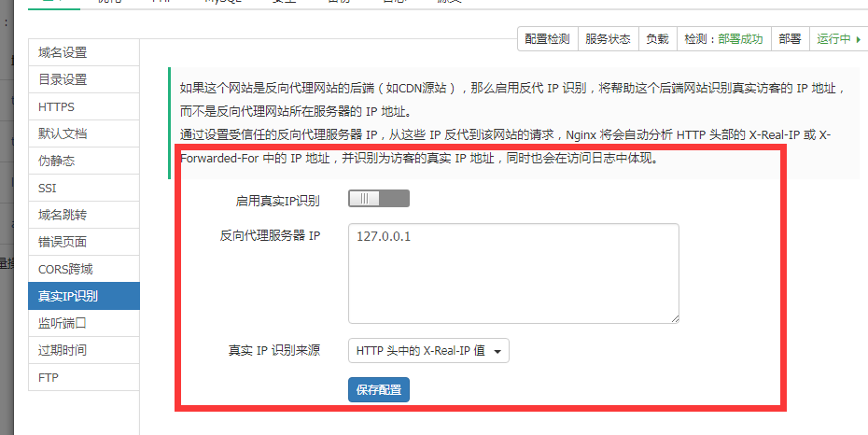
Task: Go to 目录设置 in the sidebar
Action: tap(84, 80)
